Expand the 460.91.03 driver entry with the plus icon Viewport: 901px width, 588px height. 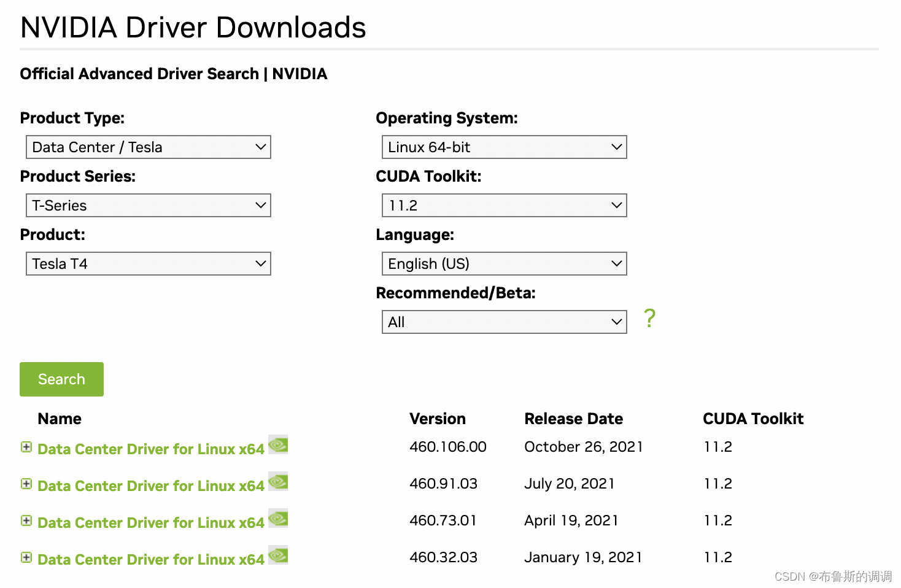(26, 484)
